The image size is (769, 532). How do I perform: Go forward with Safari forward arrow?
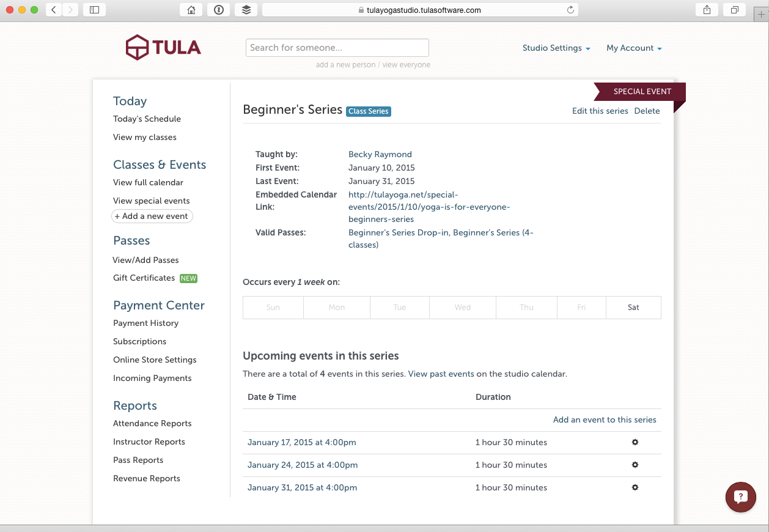coord(70,10)
